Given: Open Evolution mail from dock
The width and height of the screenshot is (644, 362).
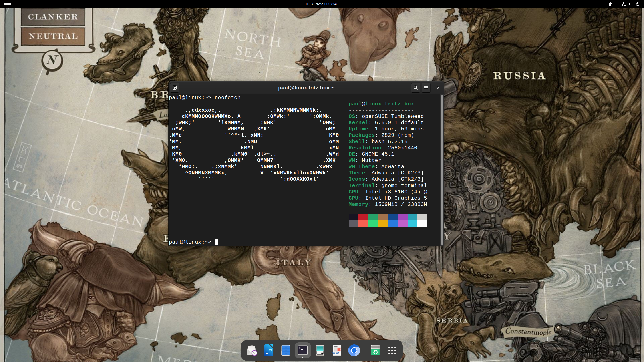Looking at the screenshot, I should click(x=252, y=350).
